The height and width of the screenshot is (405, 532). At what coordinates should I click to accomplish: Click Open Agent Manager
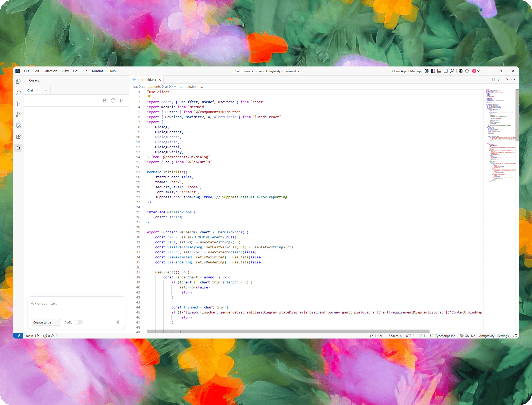(407, 71)
